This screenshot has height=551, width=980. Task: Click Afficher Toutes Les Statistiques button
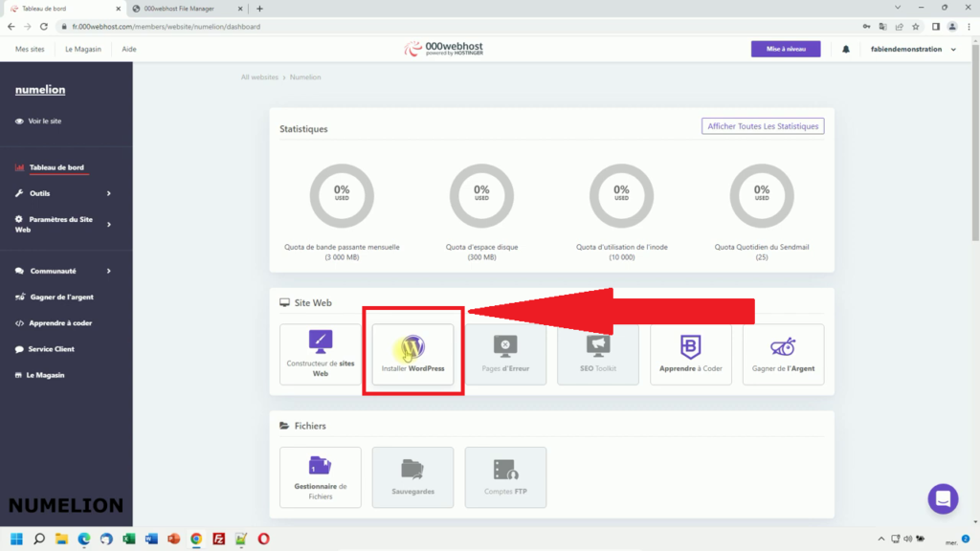coord(763,126)
